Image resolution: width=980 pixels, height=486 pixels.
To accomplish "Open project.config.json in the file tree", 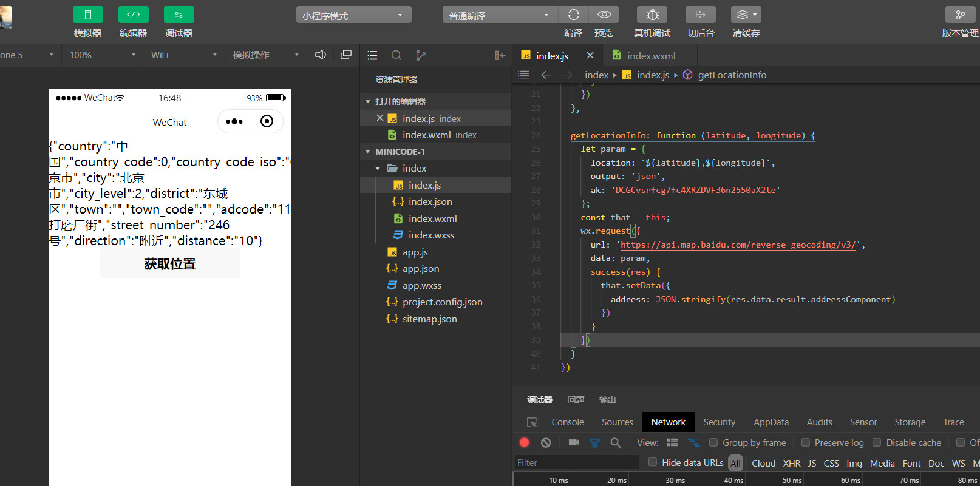I will coord(443,302).
